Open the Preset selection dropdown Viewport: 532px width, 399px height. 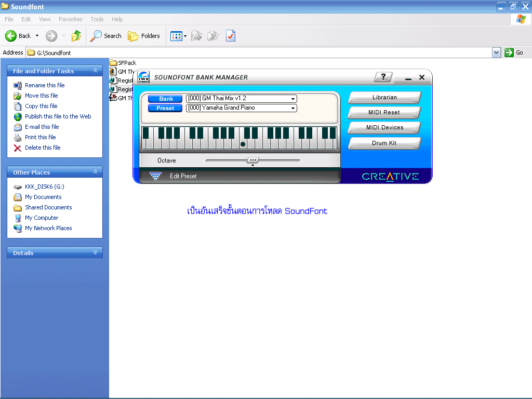click(x=292, y=108)
